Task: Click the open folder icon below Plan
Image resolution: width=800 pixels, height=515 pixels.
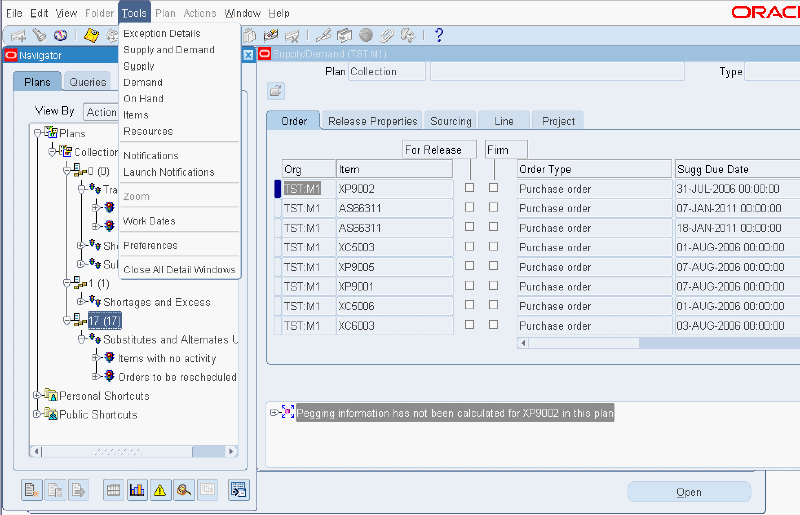Action: [x=276, y=91]
